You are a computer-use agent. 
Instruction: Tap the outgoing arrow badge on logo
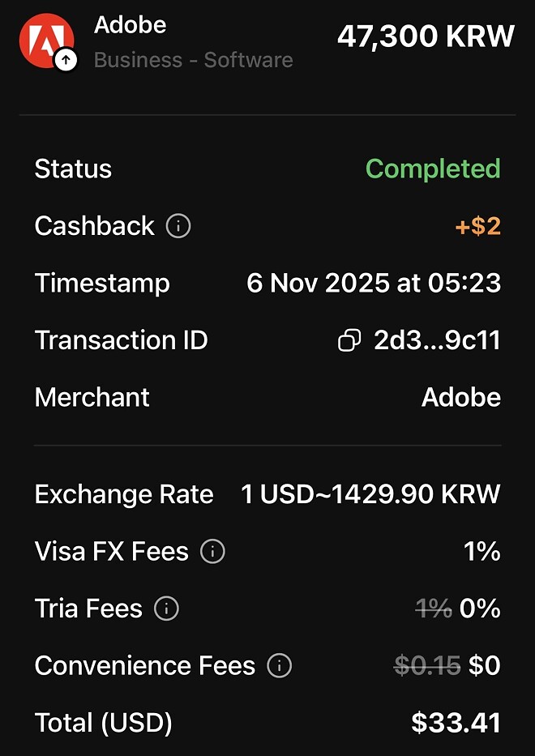66,61
